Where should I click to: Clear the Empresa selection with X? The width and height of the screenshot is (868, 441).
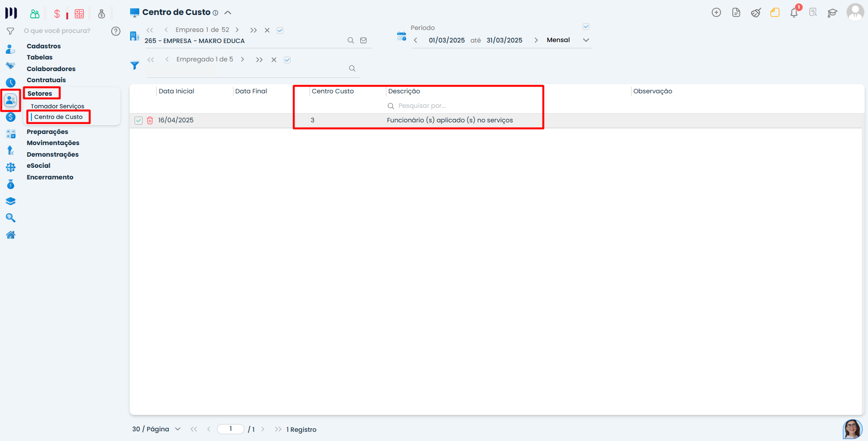(x=267, y=30)
